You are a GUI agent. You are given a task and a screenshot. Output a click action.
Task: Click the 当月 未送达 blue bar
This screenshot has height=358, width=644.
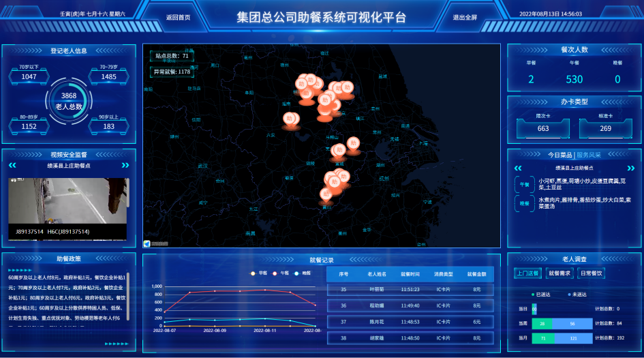pyautogui.click(x=572, y=338)
